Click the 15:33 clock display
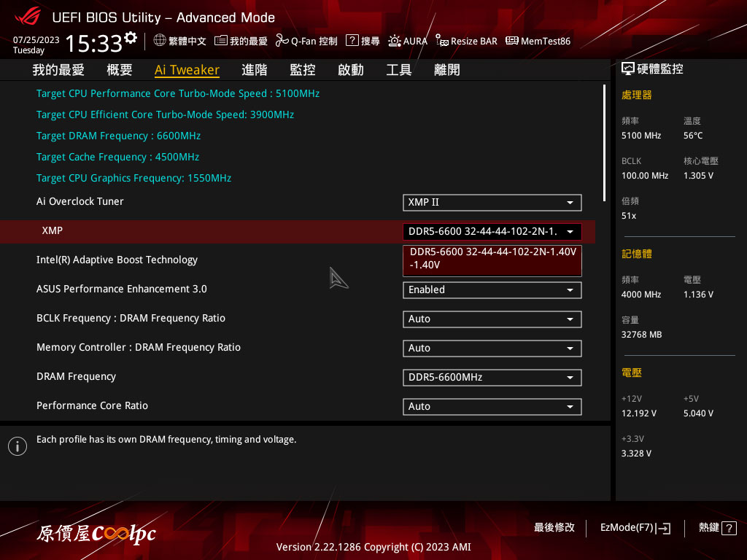The width and height of the screenshot is (747, 560). point(94,43)
